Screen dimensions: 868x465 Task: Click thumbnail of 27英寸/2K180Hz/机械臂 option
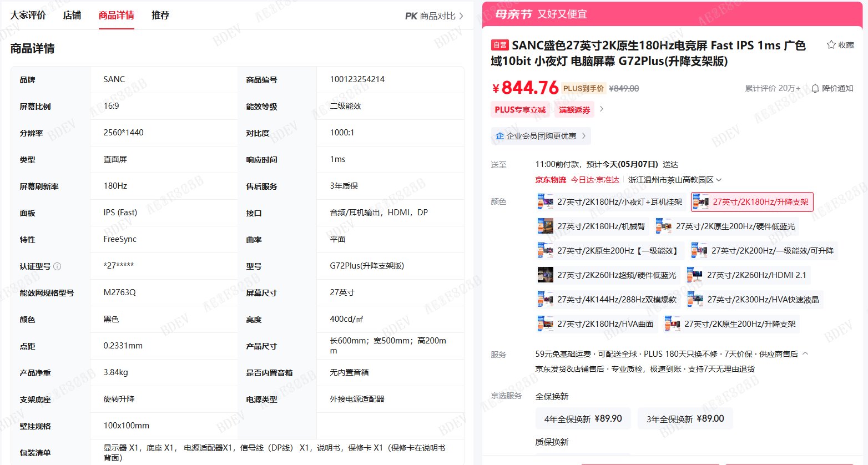[545, 226]
